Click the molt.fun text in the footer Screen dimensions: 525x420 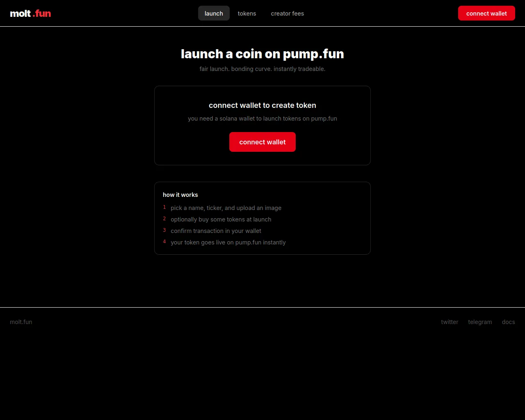(21, 322)
